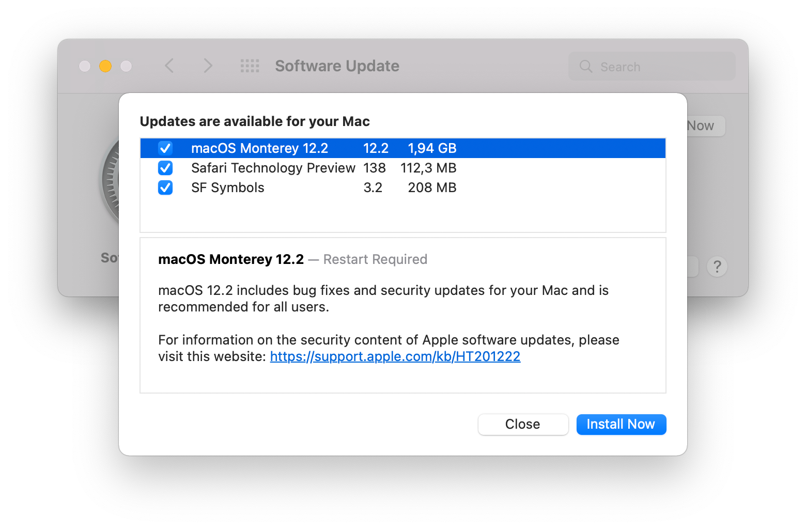
Task: Click the green zoom window button
Action: (x=126, y=66)
